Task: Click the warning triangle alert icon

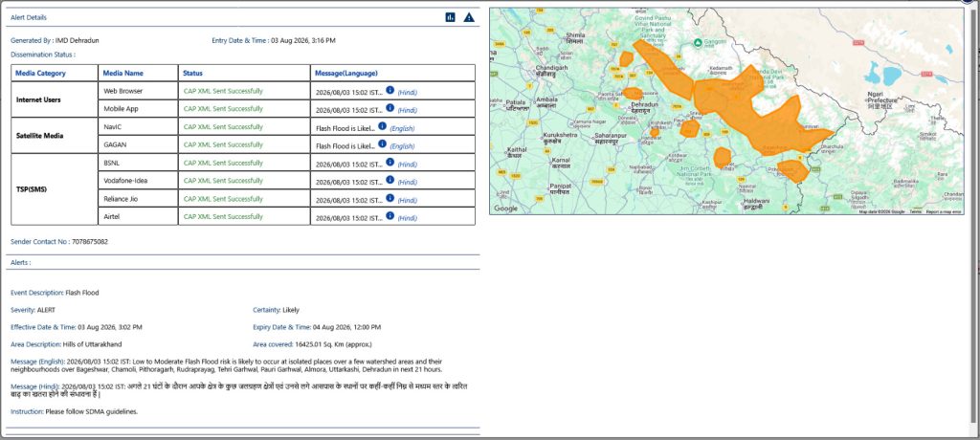Action: pos(469,17)
